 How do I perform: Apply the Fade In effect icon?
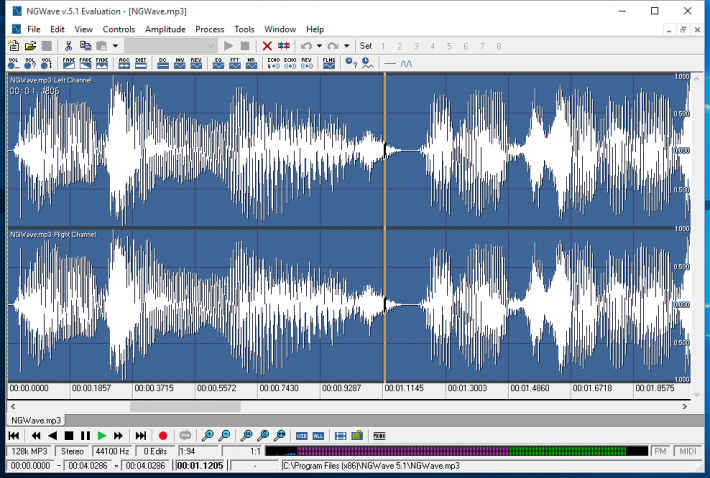69,63
